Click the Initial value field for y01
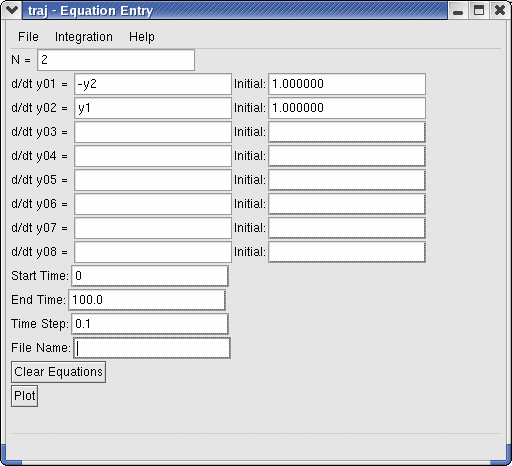512x466 pixels. 347,84
